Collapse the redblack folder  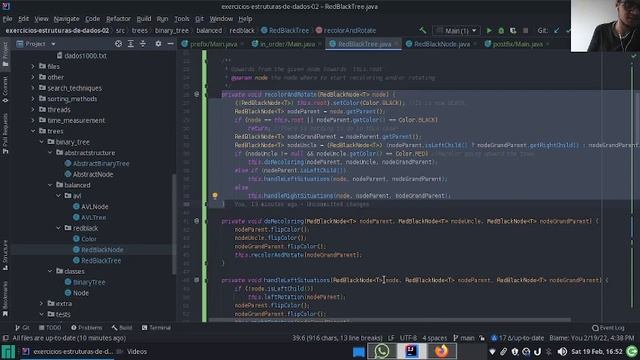pyautogui.click(x=59, y=228)
